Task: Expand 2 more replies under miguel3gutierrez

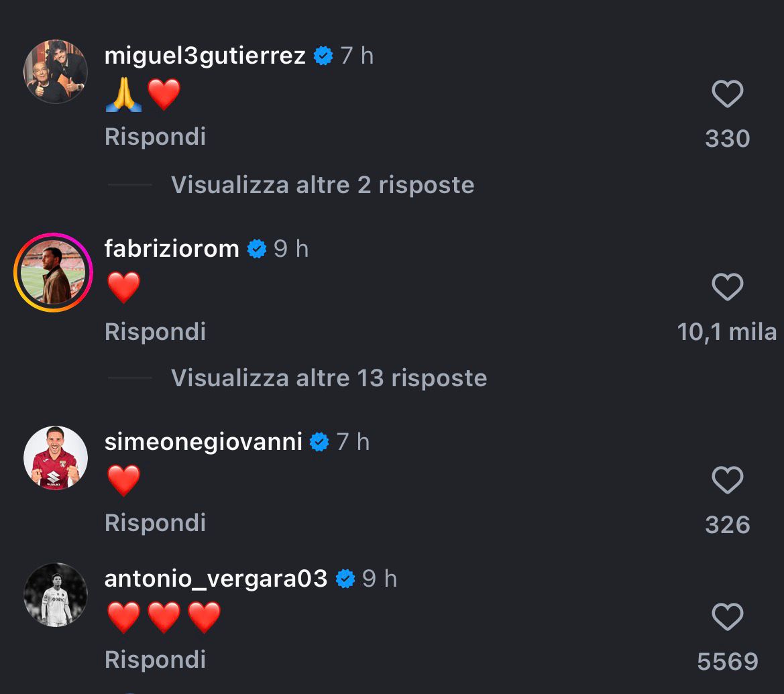Action: (x=322, y=185)
